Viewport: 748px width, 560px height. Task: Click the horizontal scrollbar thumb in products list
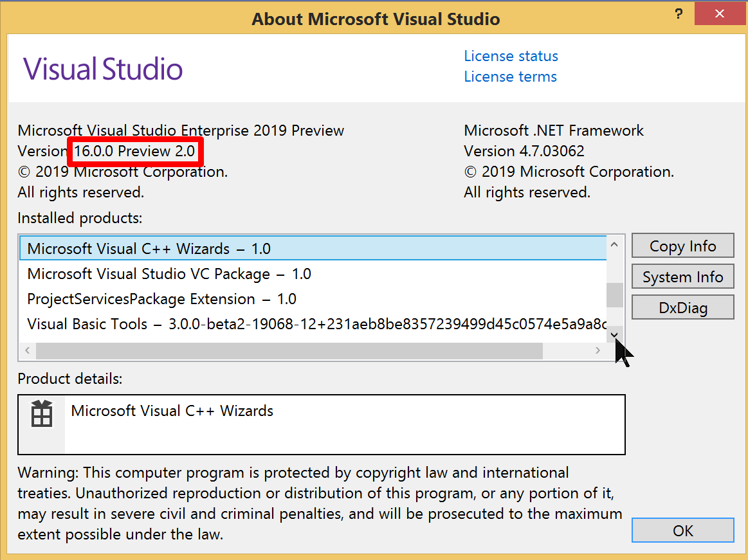[289, 350]
